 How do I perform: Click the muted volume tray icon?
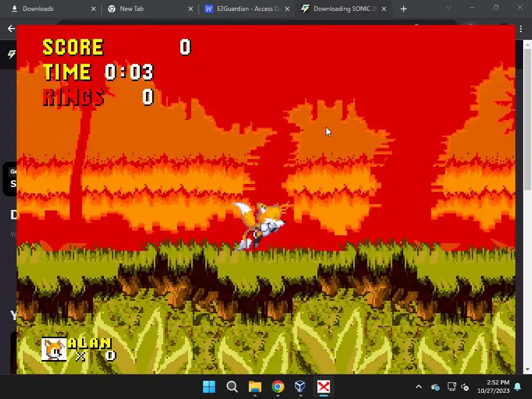[x=465, y=387]
